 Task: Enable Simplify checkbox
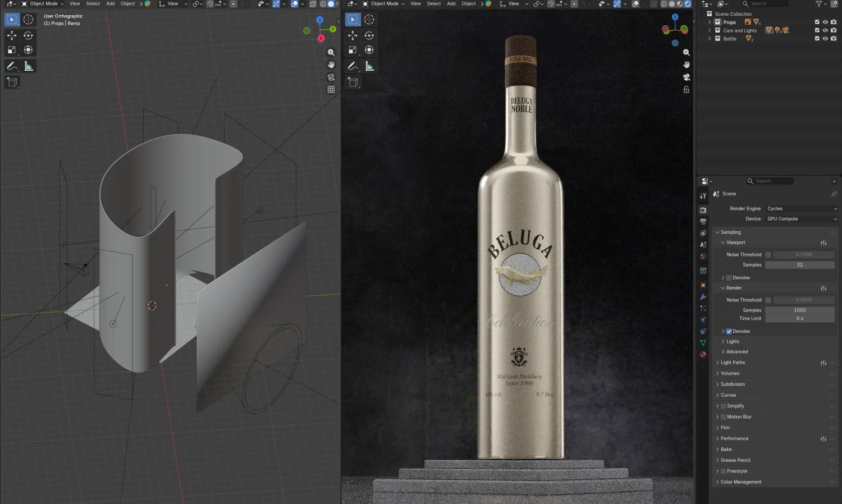tap(724, 406)
